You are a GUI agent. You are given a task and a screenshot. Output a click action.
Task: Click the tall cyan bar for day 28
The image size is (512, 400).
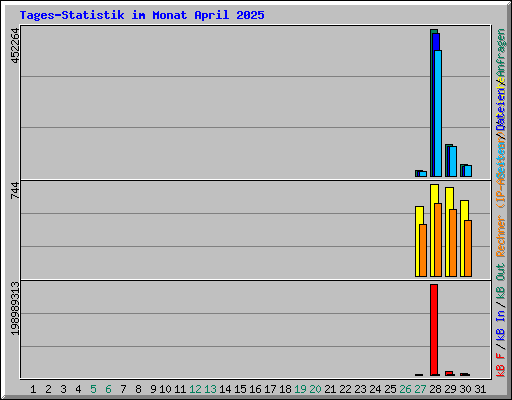(x=438, y=113)
